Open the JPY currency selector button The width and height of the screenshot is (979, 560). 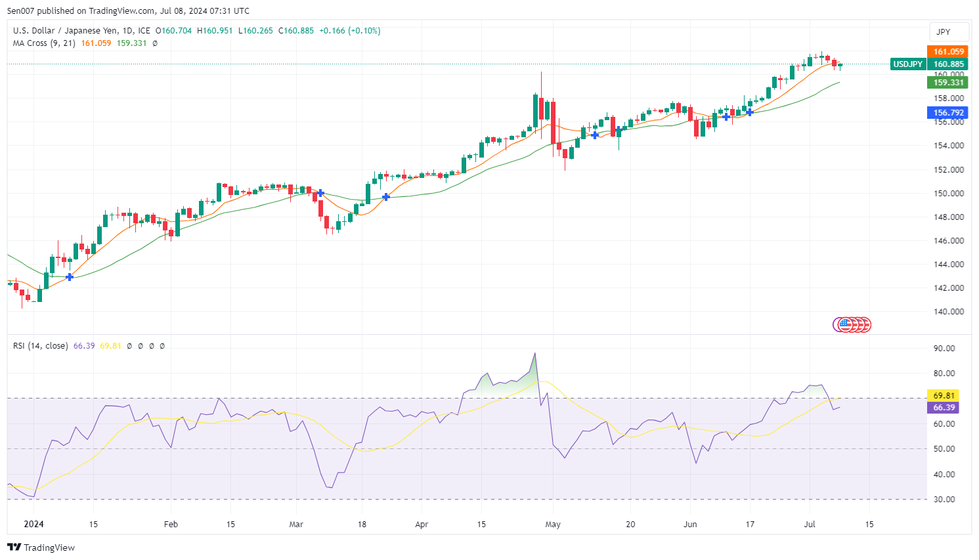tap(949, 32)
